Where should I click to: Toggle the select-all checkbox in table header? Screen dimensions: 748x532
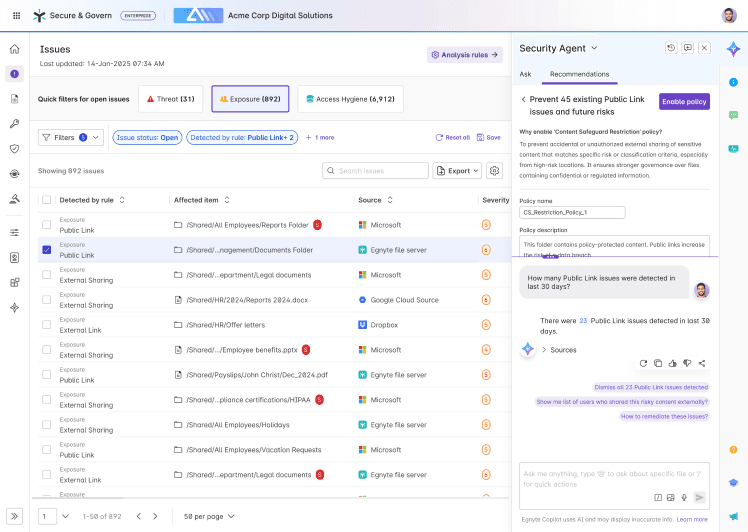47,200
